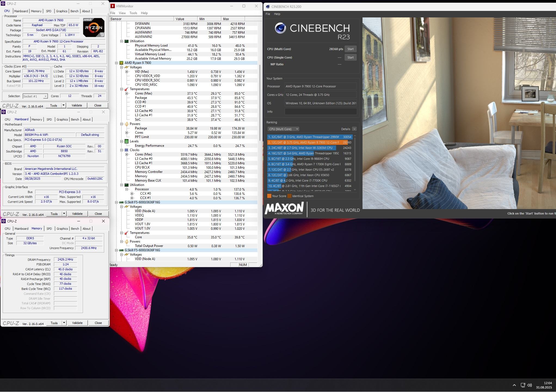Click the volume speaker tray icon

pyautogui.click(x=530, y=385)
